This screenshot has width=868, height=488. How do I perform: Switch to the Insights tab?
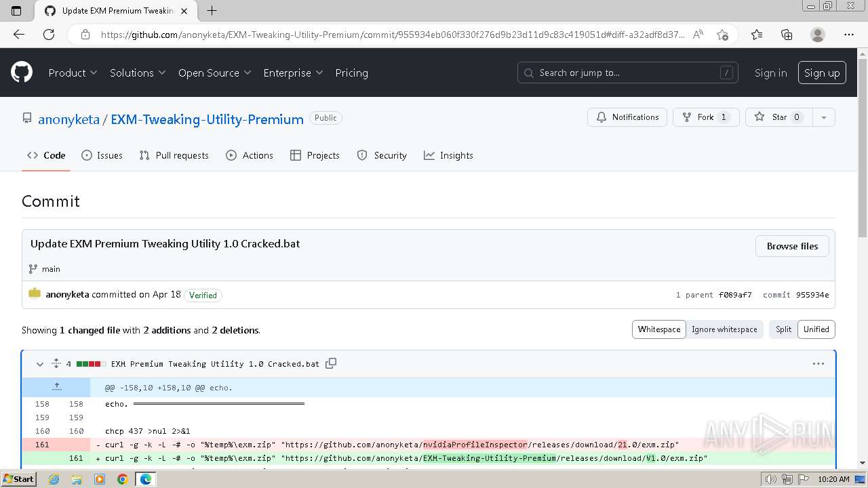tap(448, 155)
